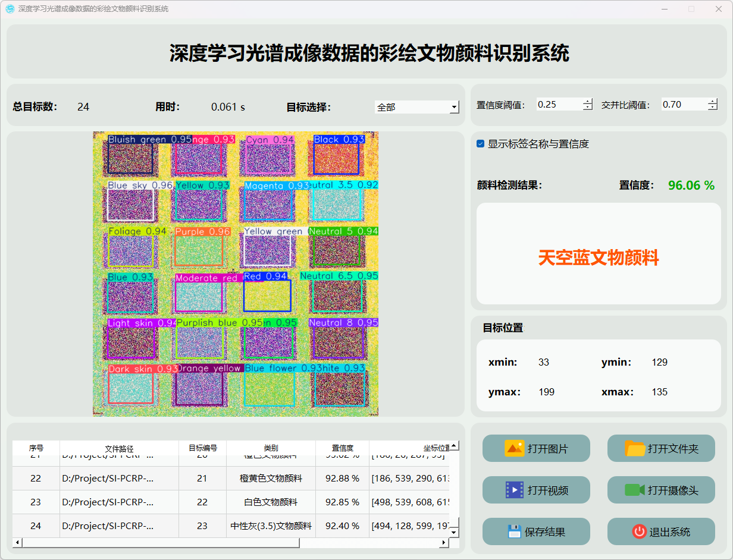
Task: Click the red power icon to exit
Action: (639, 531)
